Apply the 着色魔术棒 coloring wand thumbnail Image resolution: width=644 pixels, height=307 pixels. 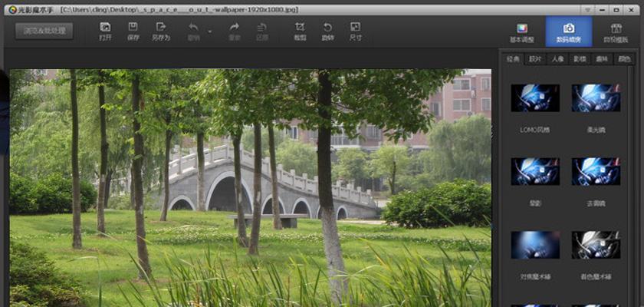[596, 245]
